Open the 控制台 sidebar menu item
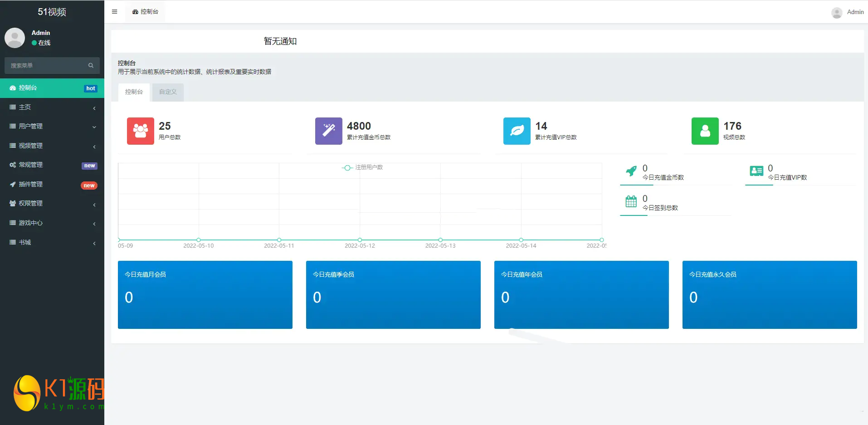The image size is (868, 425). pyautogui.click(x=52, y=88)
